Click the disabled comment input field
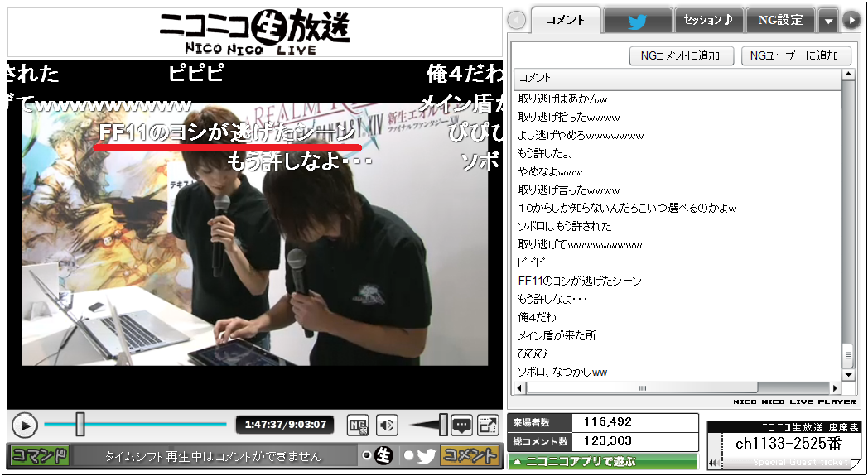This screenshot has width=868, height=476. (214, 456)
